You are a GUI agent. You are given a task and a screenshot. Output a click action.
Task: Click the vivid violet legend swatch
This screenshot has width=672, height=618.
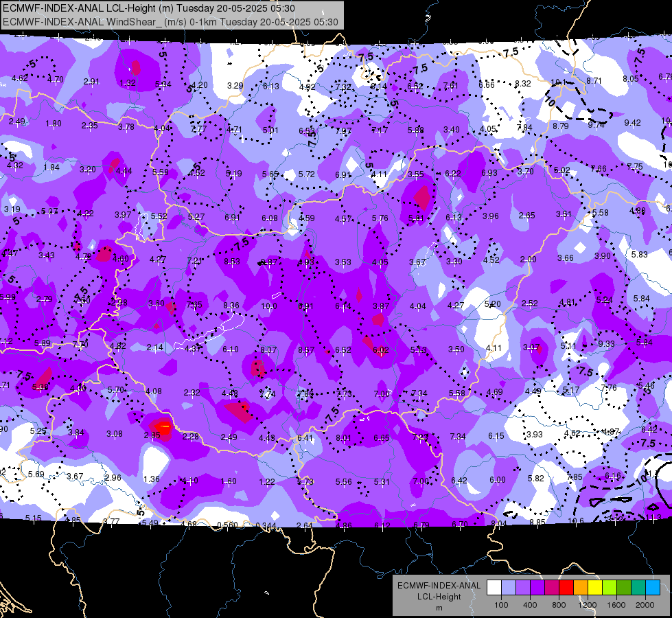click(537, 588)
